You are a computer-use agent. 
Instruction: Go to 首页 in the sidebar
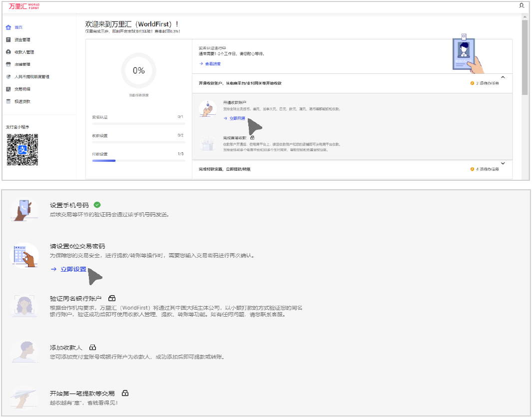(18, 27)
